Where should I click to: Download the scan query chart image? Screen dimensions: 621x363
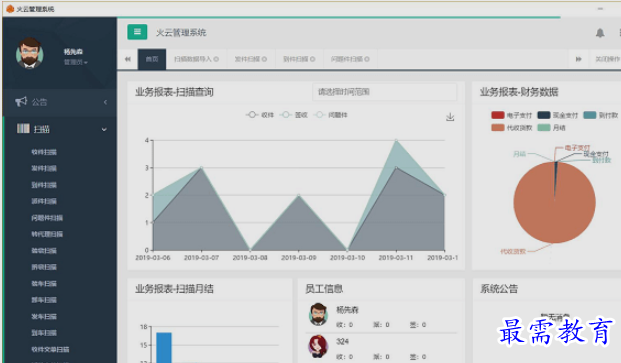coord(450,117)
